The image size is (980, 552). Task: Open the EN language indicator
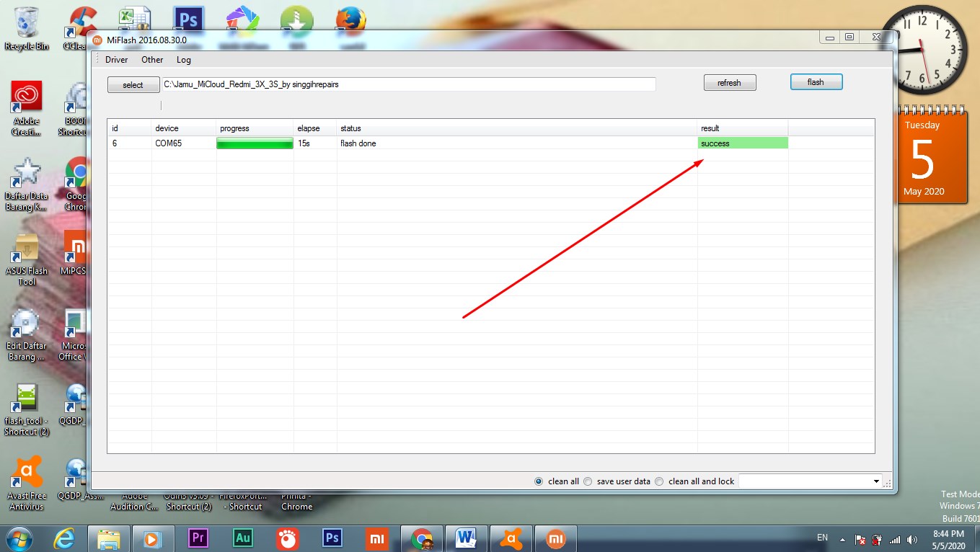822,538
